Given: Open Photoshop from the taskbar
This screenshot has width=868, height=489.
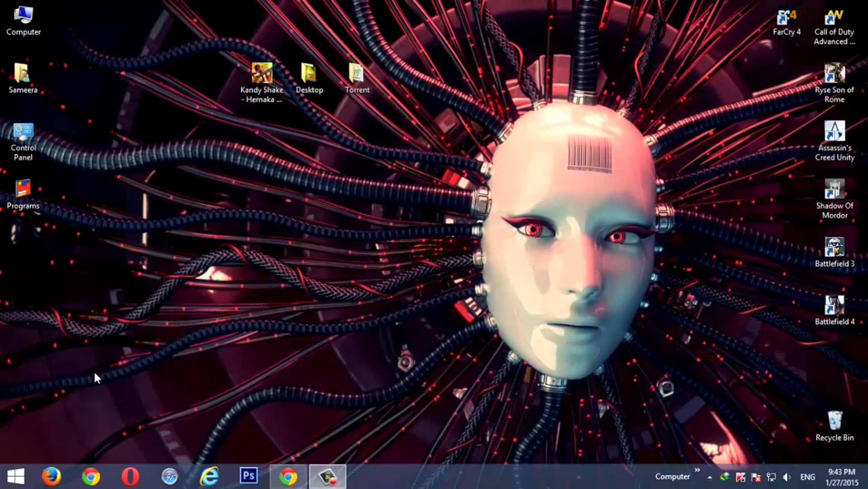Looking at the screenshot, I should pos(248,476).
